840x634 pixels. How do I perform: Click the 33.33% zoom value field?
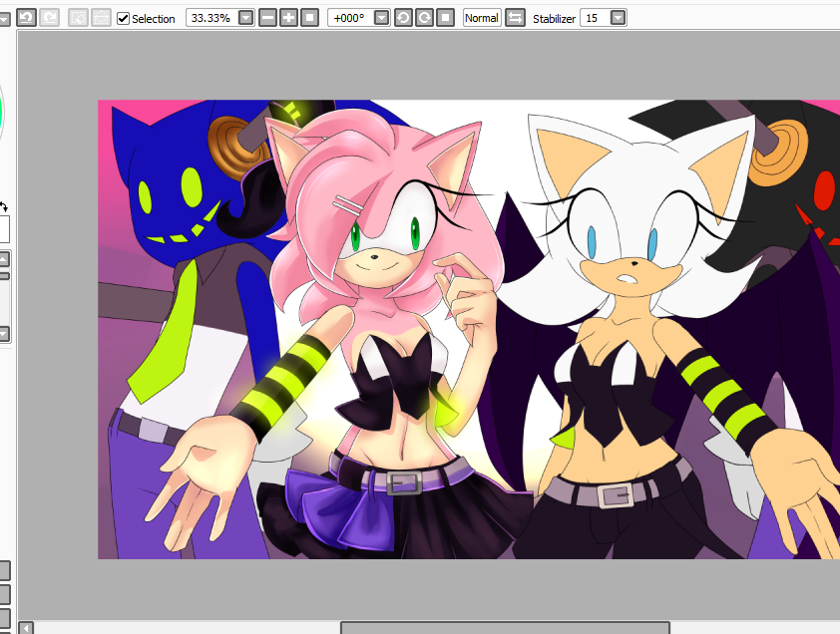[211, 18]
